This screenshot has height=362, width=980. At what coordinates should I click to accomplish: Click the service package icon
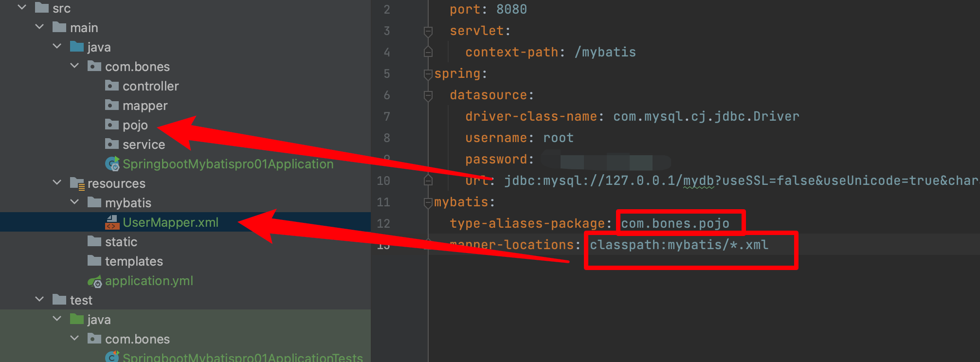pos(112,144)
